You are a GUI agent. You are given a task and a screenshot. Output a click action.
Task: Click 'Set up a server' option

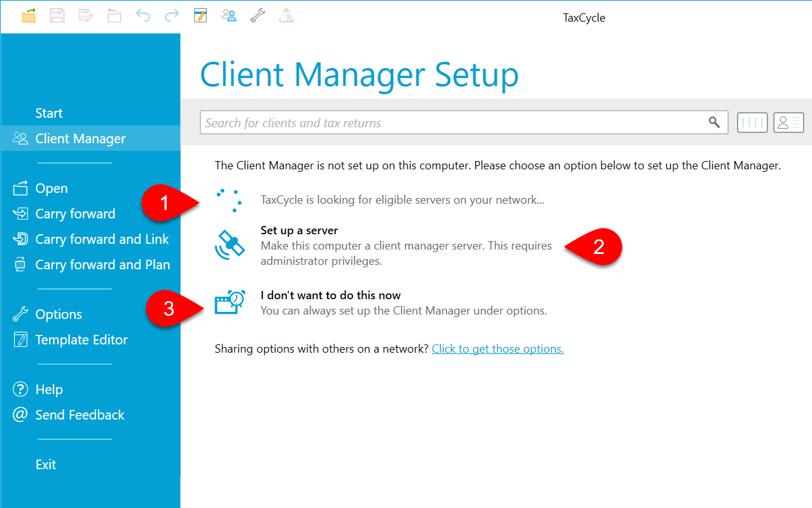[299, 230]
